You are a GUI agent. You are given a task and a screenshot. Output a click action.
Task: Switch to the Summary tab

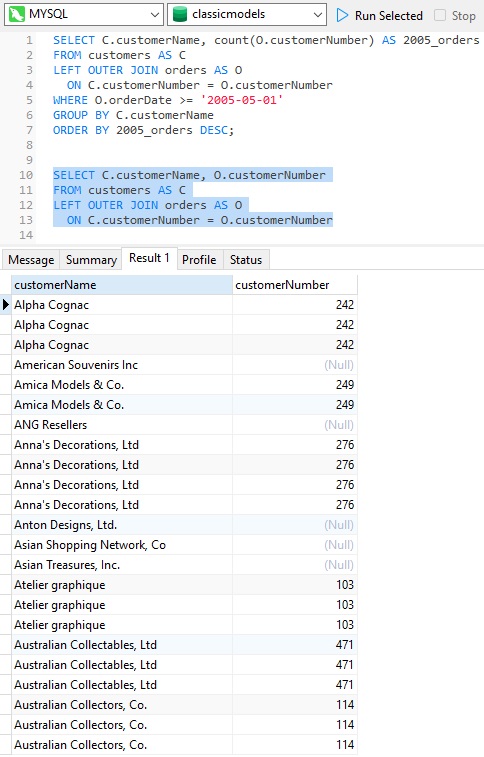point(91,260)
